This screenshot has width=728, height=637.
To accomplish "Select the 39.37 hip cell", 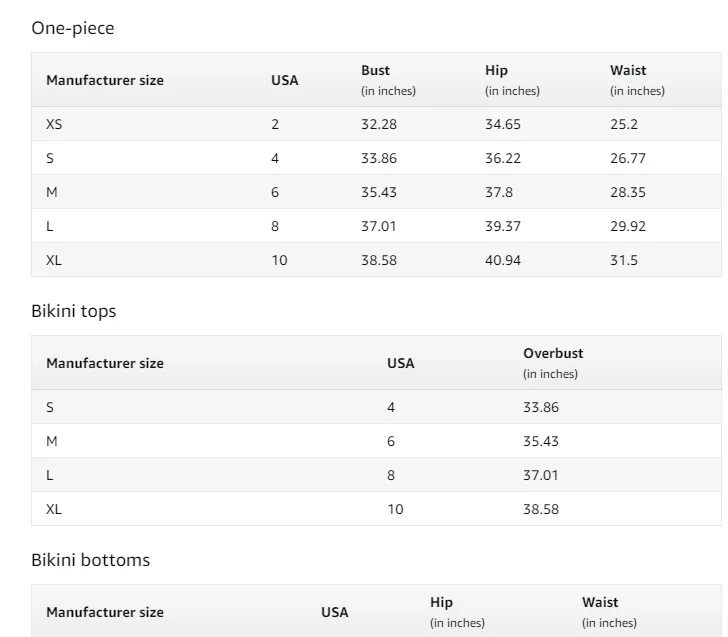I will coord(503,226).
